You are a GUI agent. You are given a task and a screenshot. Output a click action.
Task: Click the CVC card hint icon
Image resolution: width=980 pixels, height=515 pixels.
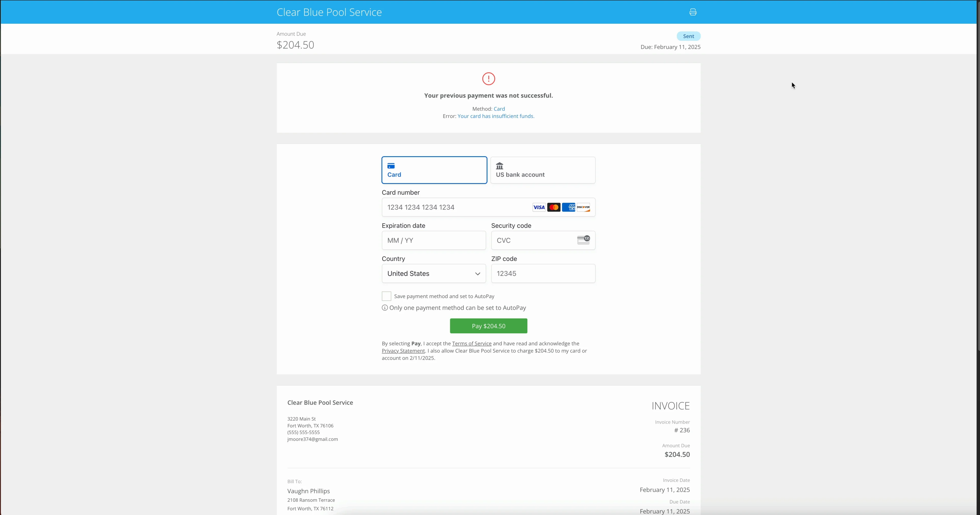583,240
